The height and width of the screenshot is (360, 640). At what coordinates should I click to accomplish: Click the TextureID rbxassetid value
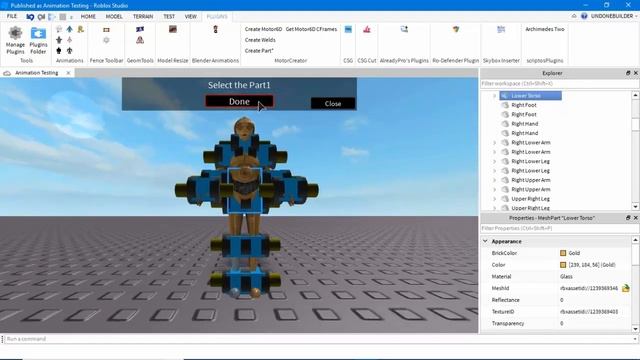pos(589,311)
